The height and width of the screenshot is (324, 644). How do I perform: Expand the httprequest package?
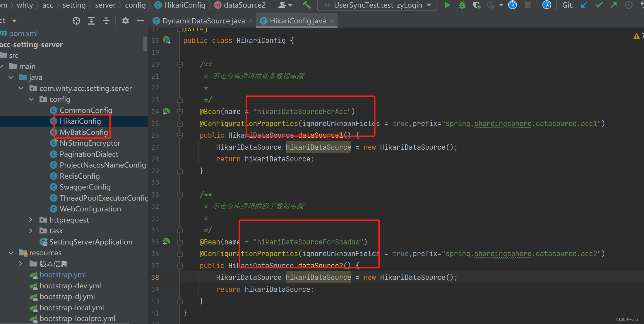pyautogui.click(x=31, y=220)
